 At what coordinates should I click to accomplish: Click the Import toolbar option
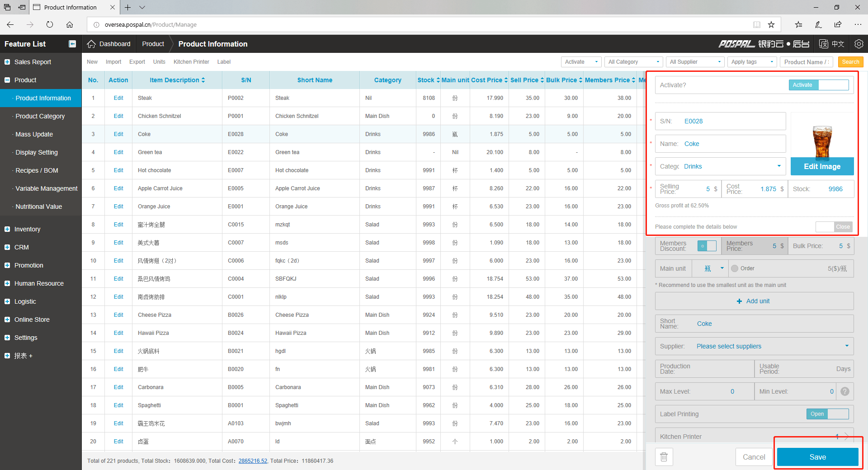[113, 62]
